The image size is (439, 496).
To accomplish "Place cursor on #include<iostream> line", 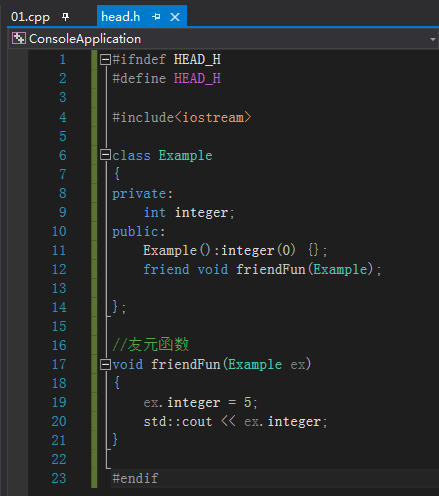I will pos(181,117).
